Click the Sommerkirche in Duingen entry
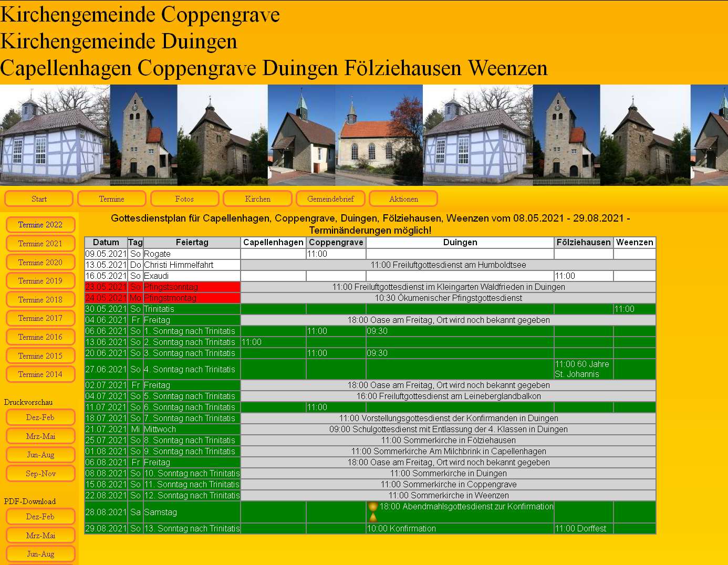 click(x=448, y=473)
